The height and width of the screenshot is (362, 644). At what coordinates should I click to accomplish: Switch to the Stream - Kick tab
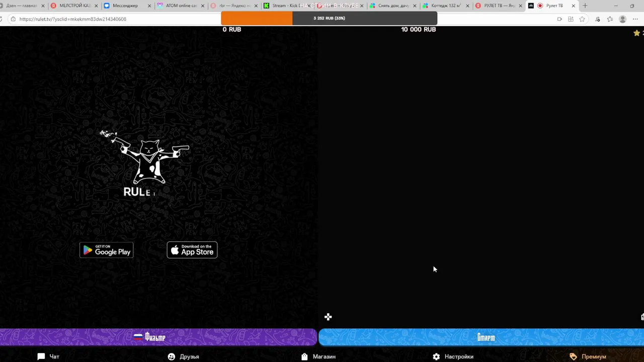coord(284,6)
